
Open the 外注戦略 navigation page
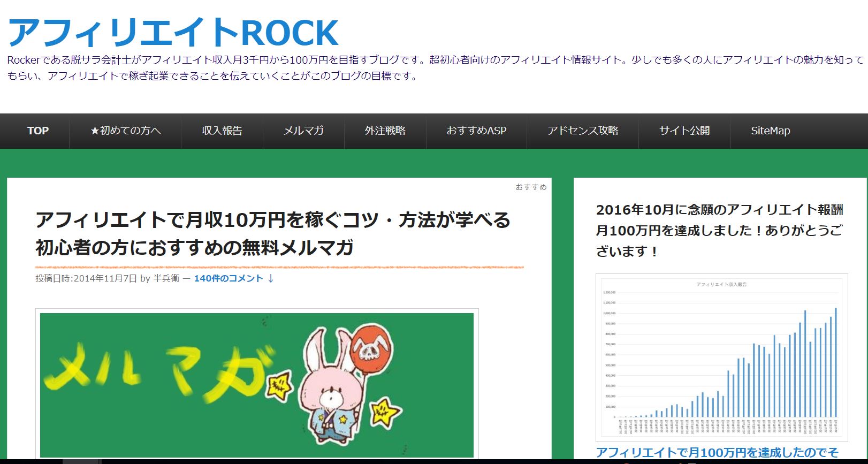(x=385, y=131)
